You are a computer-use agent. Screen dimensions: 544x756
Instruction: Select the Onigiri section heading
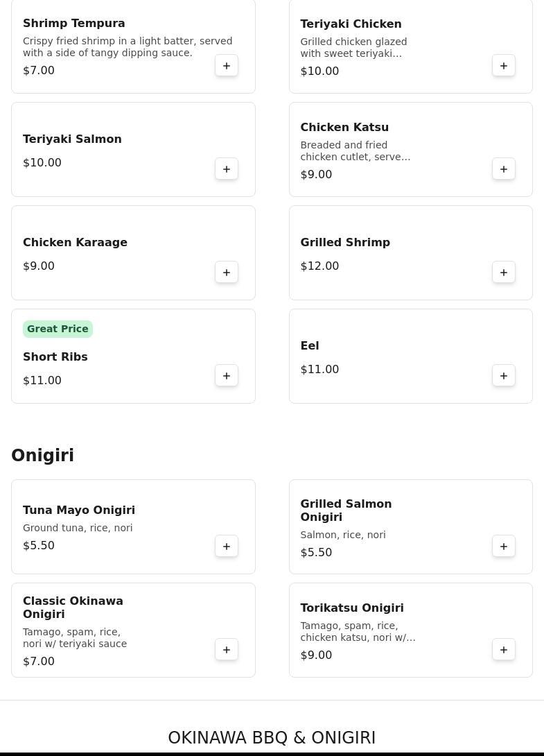point(42,455)
